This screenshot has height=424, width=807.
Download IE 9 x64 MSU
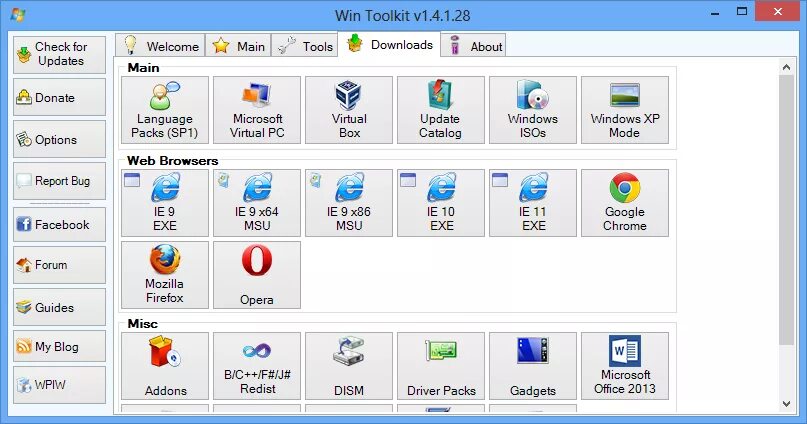click(x=257, y=203)
